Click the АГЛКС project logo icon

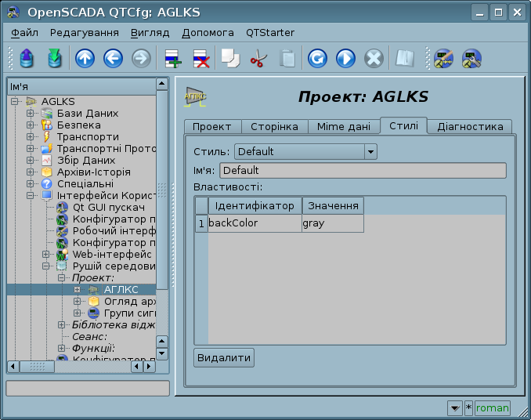[195, 97]
